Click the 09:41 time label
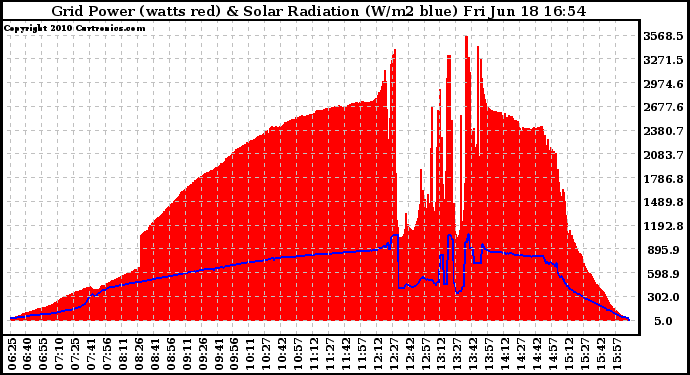Screen dimensions: 690x375 point(219,353)
